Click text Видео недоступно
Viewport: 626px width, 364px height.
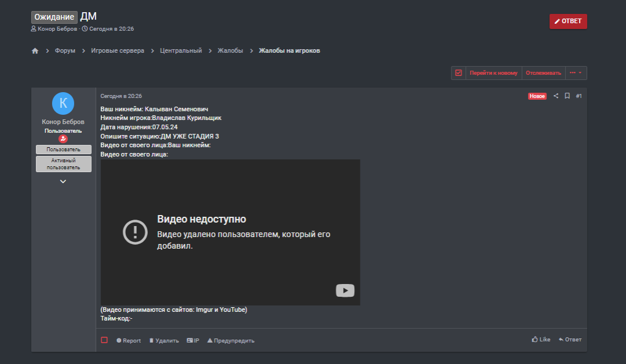202,219
